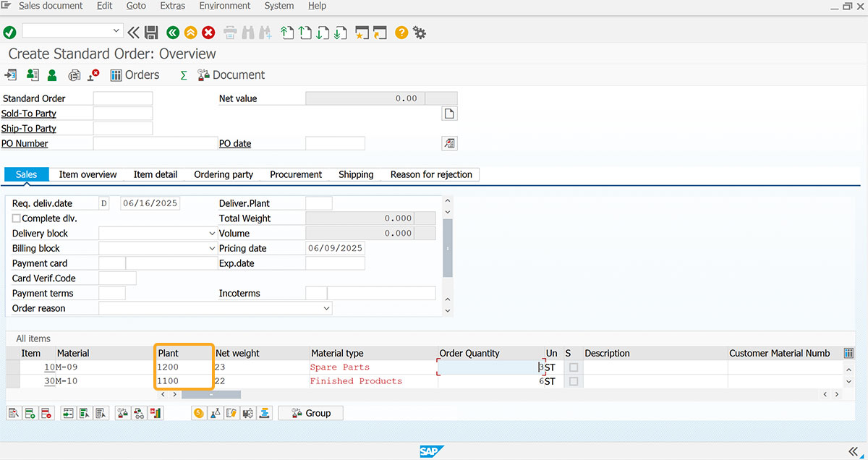Click the Print icon in toolbar

[230, 33]
